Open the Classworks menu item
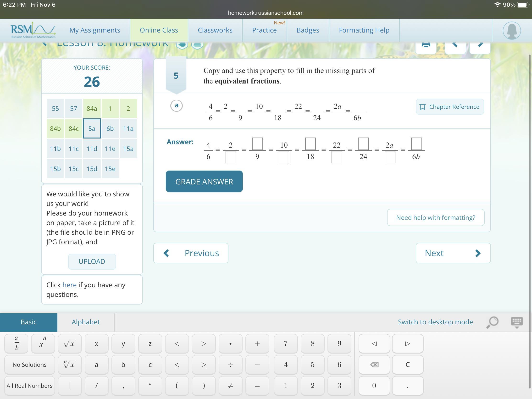 point(215,30)
